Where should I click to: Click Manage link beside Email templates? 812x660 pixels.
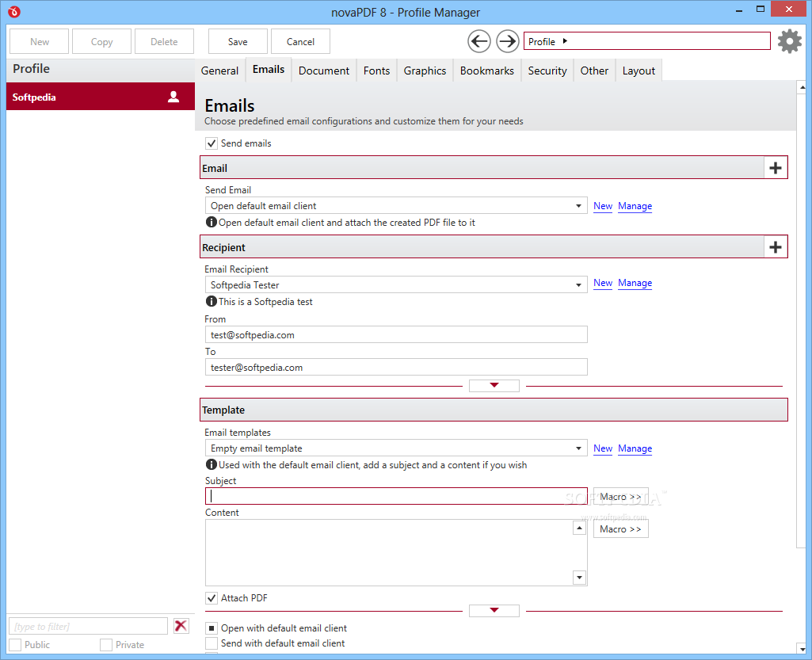pyautogui.click(x=635, y=448)
